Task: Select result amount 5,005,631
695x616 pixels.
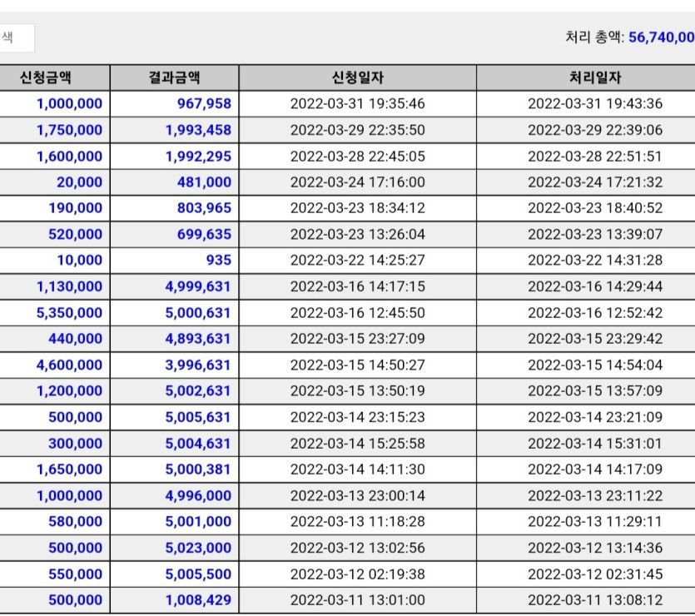Action: coord(198,417)
